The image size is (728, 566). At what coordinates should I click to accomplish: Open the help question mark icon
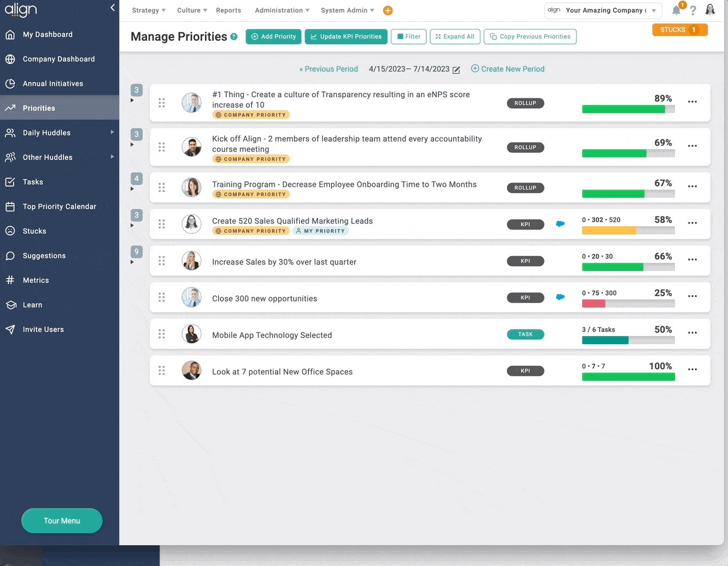[693, 10]
